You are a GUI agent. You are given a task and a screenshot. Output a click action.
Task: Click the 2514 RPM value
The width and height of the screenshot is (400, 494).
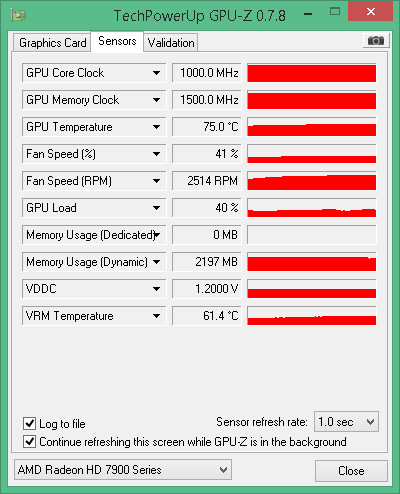(207, 181)
